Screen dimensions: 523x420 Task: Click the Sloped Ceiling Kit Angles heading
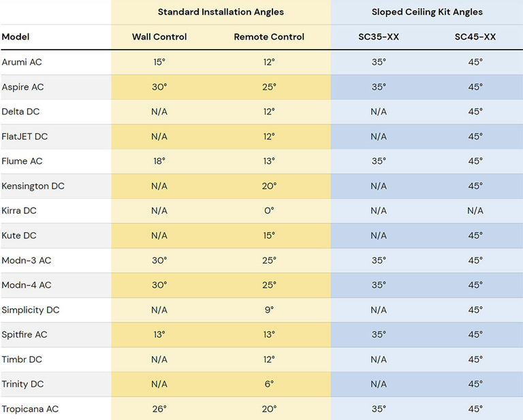427,12
